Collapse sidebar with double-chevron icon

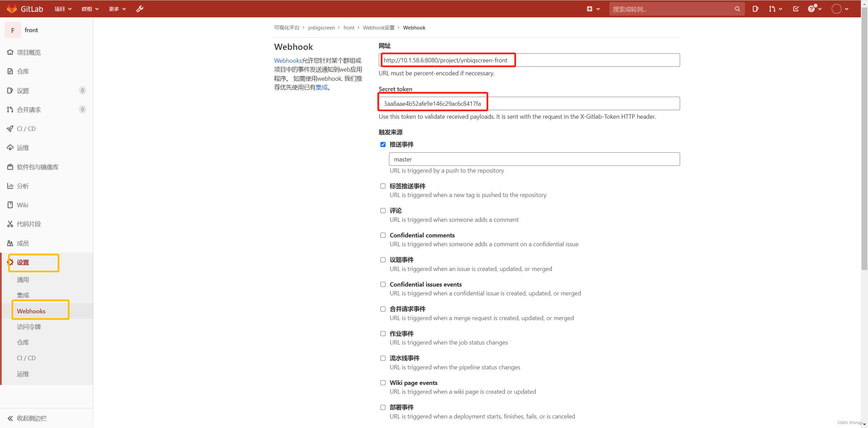click(x=10, y=418)
